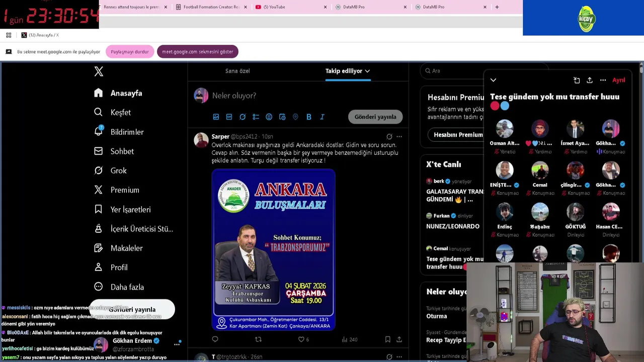Select Osman Alt... host avatar
Viewport: 644px width, 362px height.
click(x=505, y=128)
